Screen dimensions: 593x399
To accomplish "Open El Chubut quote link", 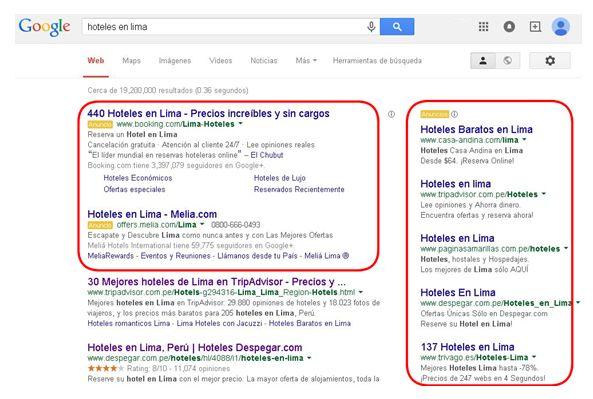I will (267, 155).
